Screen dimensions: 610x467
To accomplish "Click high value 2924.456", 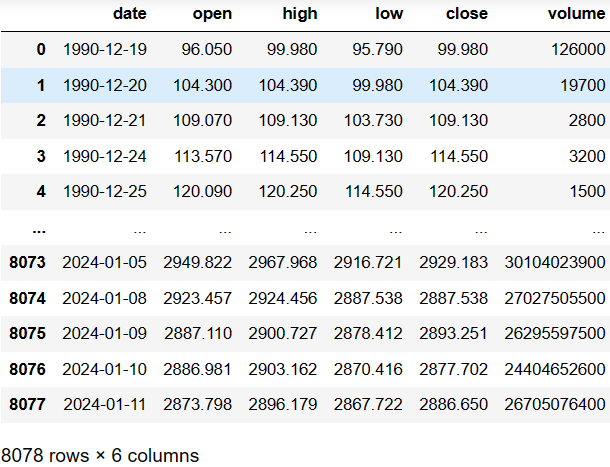I will click(x=283, y=298).
